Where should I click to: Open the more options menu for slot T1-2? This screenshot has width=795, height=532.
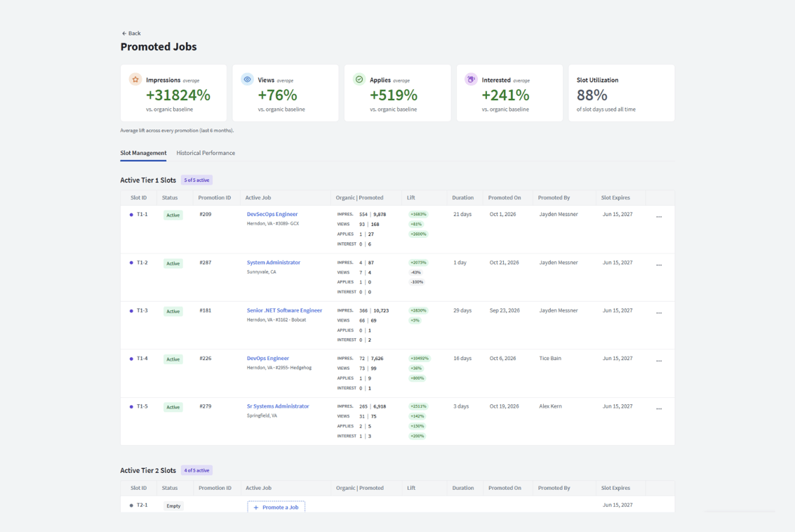coord(659,265)
